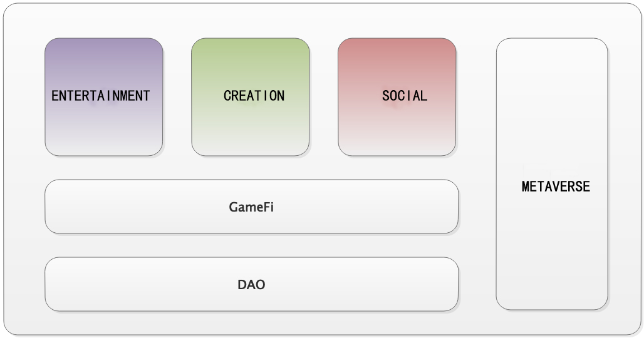This screenshot has height=338, width=644.
Task: Select the outer gray container background
Action: pyautogui.click(x=322, y=21)
